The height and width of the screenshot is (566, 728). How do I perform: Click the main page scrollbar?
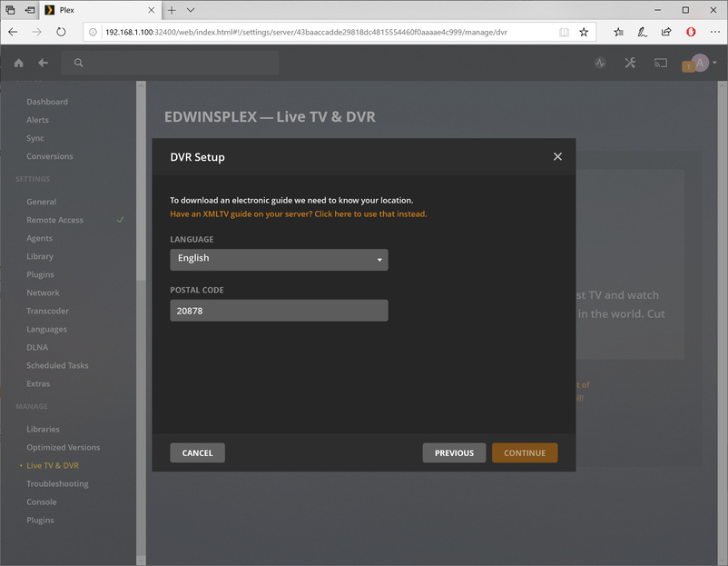click(x=723, y=323)
